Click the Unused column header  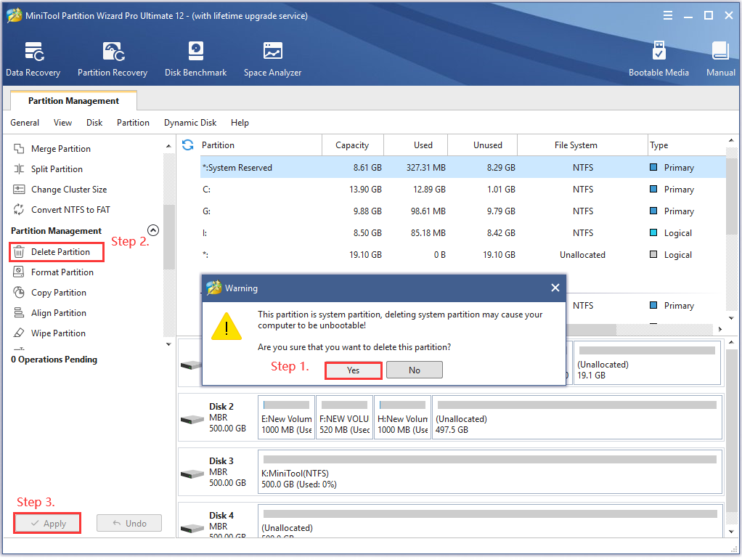click(x=482, y=146)
